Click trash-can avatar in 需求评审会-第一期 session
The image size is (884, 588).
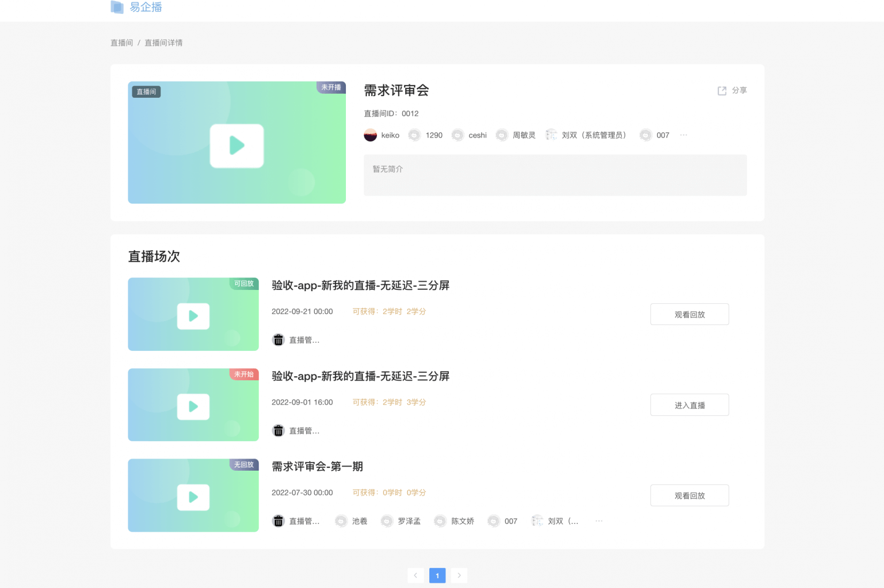coord(279,521)
